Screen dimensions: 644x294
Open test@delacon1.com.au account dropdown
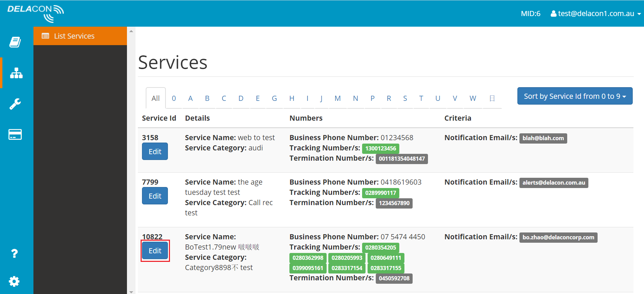[x=596, y=14]
